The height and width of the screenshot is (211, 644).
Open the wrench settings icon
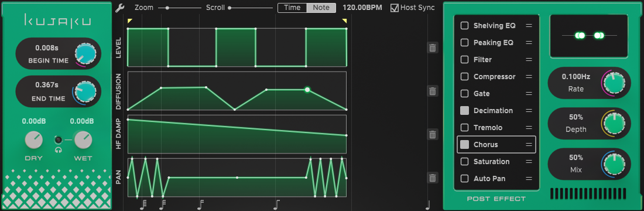(x=119, y=8)
